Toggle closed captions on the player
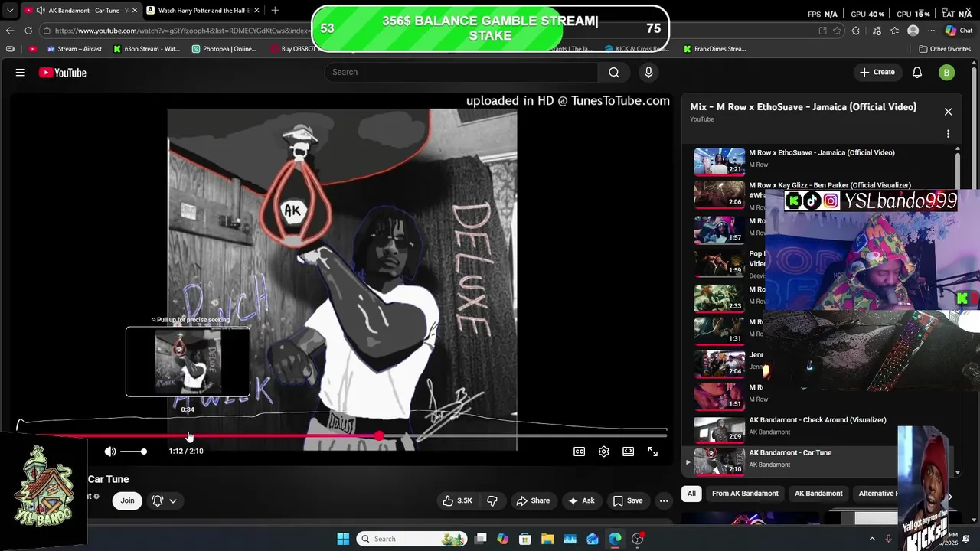This screenshot has width=980, height=551. [x=580, y=452]
